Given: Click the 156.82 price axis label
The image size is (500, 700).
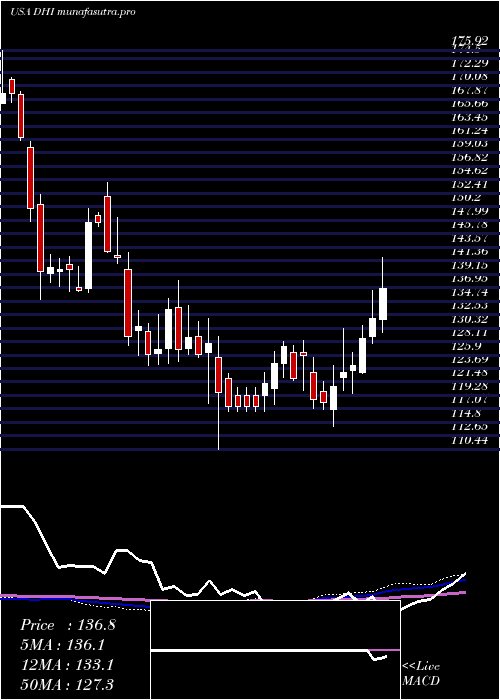Looking at the screenshot, I should (469, 157).
